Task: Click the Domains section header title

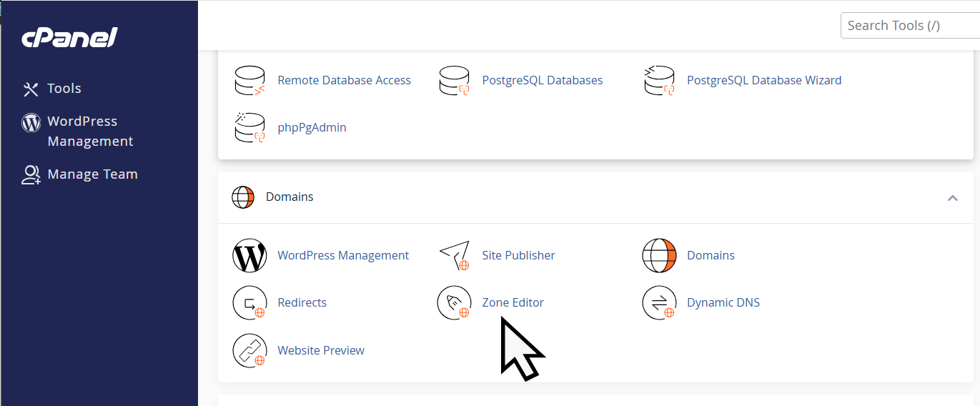Action: [x=289, y=197]
